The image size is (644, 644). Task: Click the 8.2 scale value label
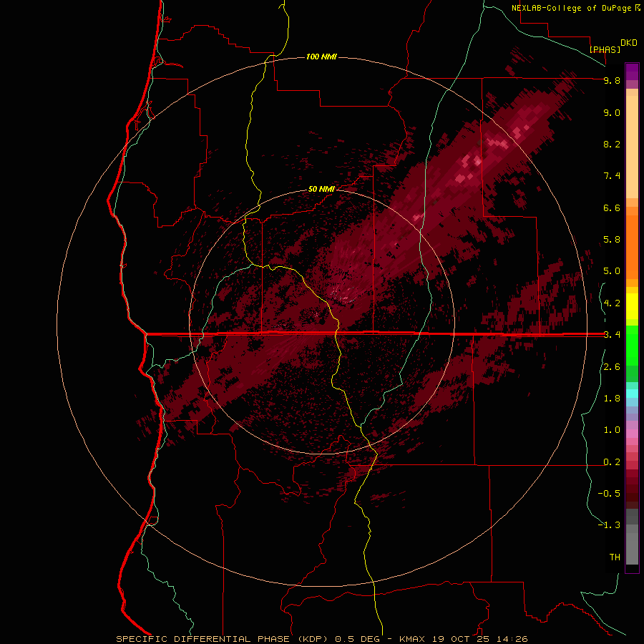tap(612, 144)
